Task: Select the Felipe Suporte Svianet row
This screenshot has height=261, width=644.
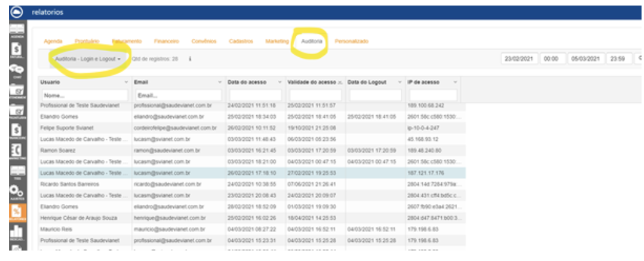Action: click(252, 128)
